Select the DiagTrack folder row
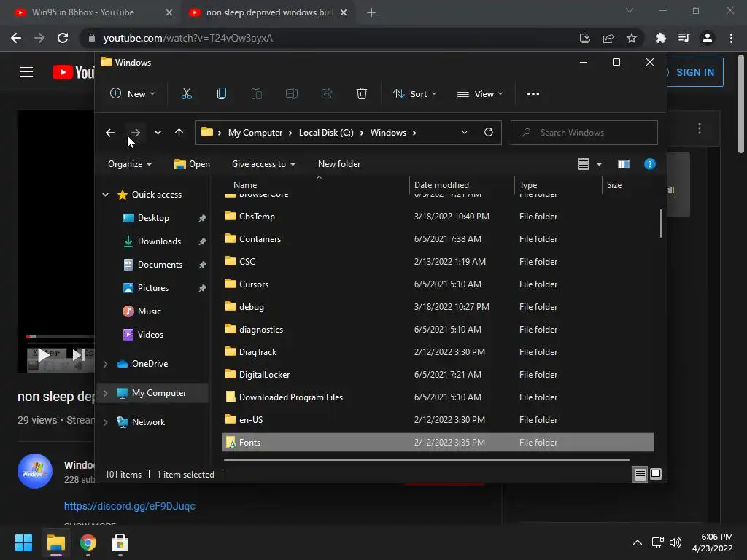The height and width of the screenshot is (560, 747). (438, 352)
